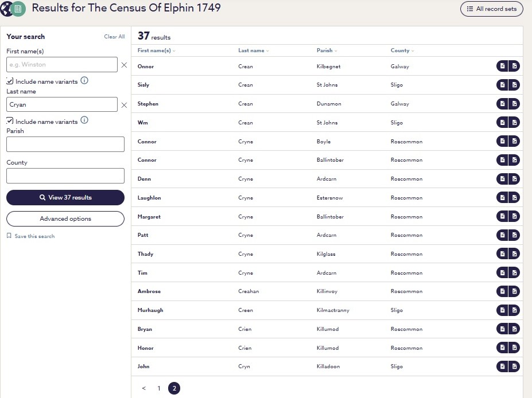Go to previous page with arrow
Viewport: 532px width, 398px height.
pyautogui.click(x=144, y=388)
